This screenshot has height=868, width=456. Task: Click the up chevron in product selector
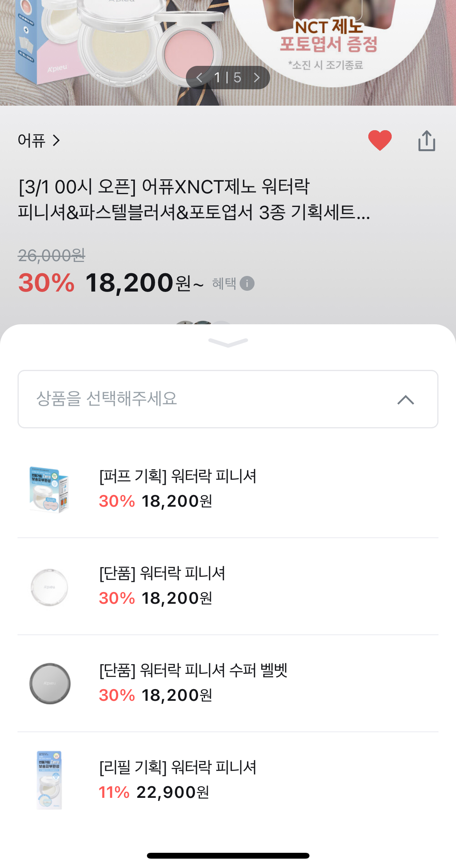point(405,400)
